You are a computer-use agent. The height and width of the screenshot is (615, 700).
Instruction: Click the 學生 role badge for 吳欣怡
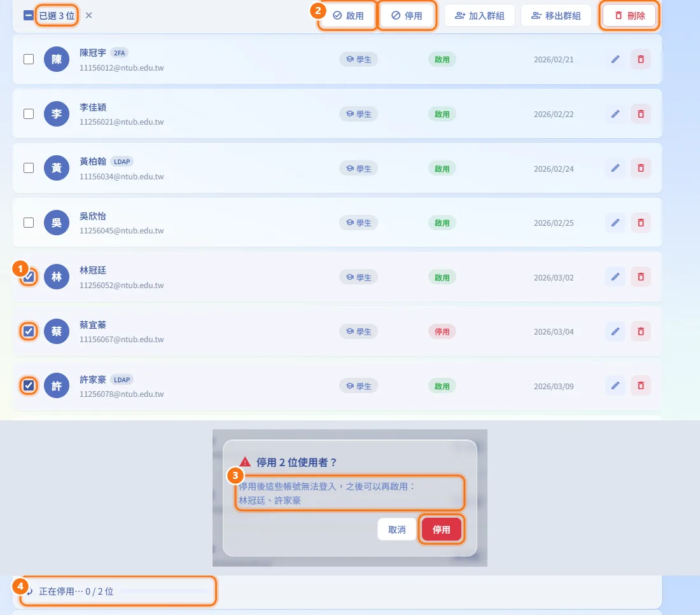[x=358, y=223]
